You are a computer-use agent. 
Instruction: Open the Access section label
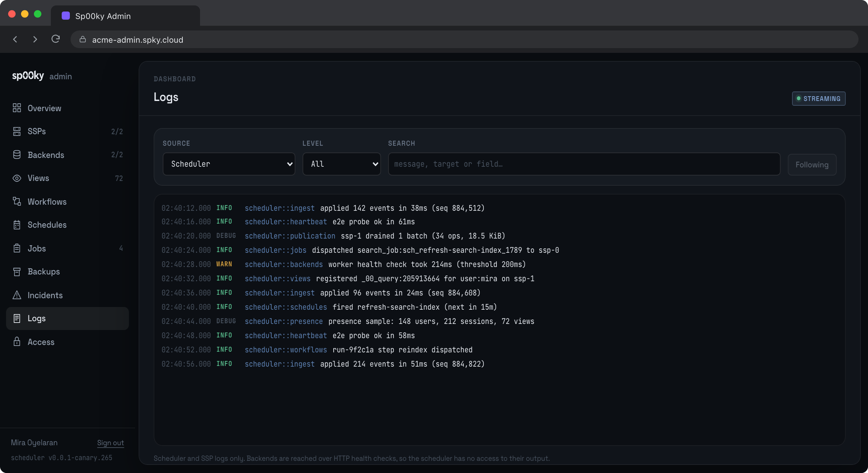click(41, 342)
